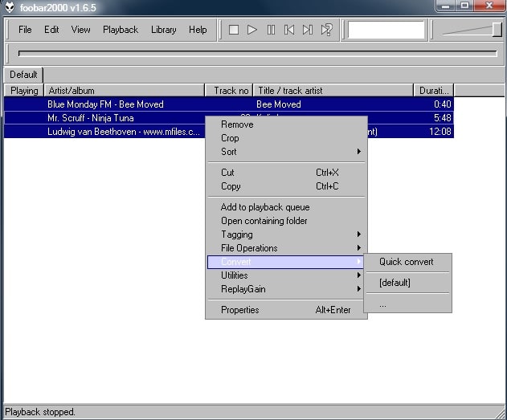The height and width of the screenshot is (420, 507).
Task: Click the Stop playback button
Action: (234, 30)
